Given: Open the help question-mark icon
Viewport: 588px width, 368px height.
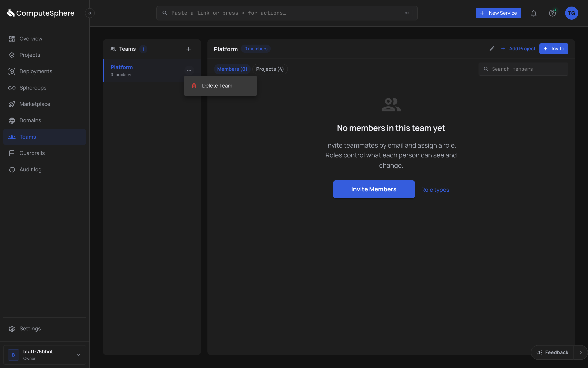Looking at the screenshot, I should [x=552, y=13].
